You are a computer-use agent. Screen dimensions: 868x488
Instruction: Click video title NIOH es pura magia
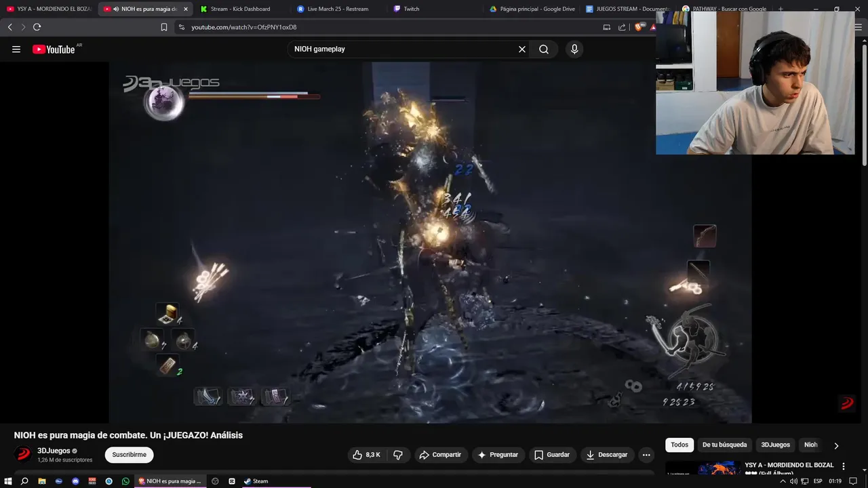[128, 435]
